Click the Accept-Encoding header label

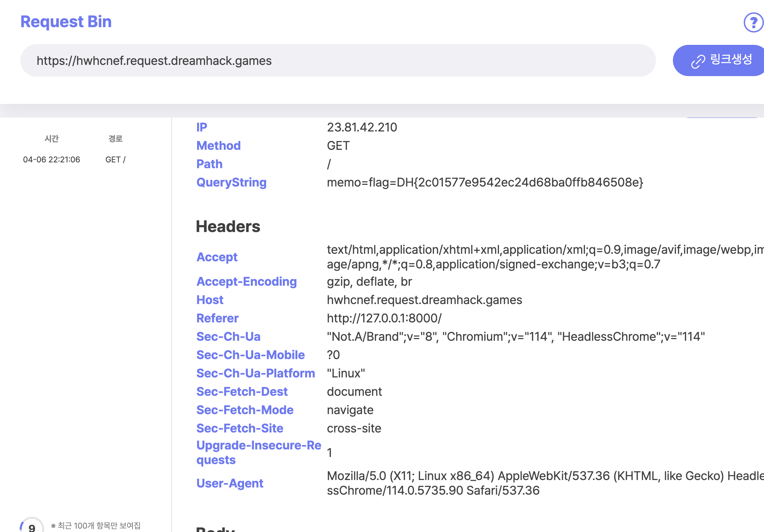point(246,282)
